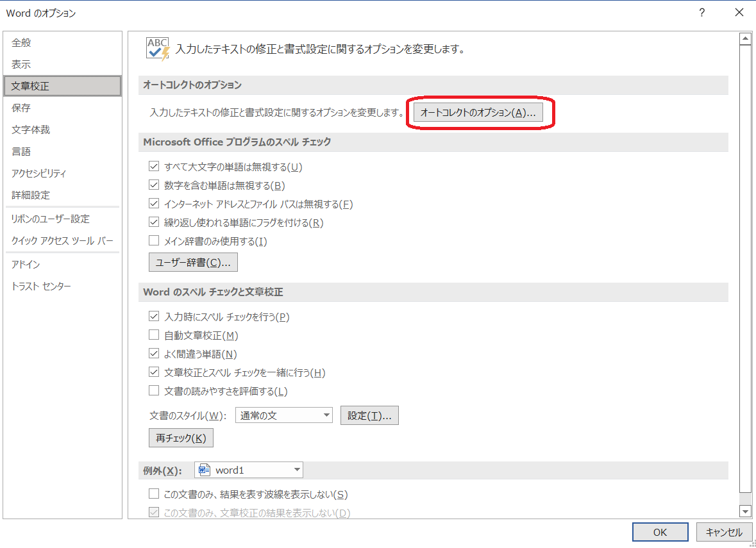
Task: Click the scrollbar down arrow
Action: coord(746,511)
